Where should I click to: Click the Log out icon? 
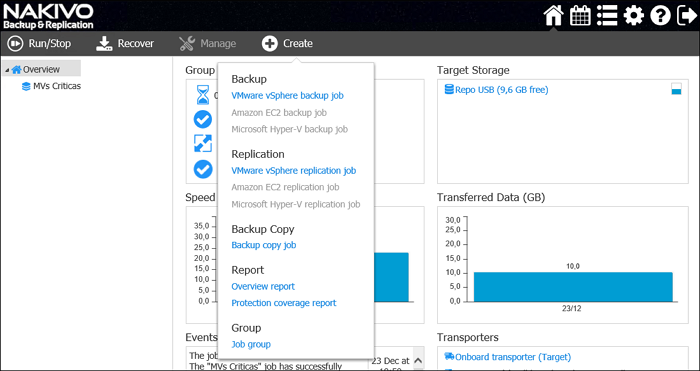(x=687, y=16)
